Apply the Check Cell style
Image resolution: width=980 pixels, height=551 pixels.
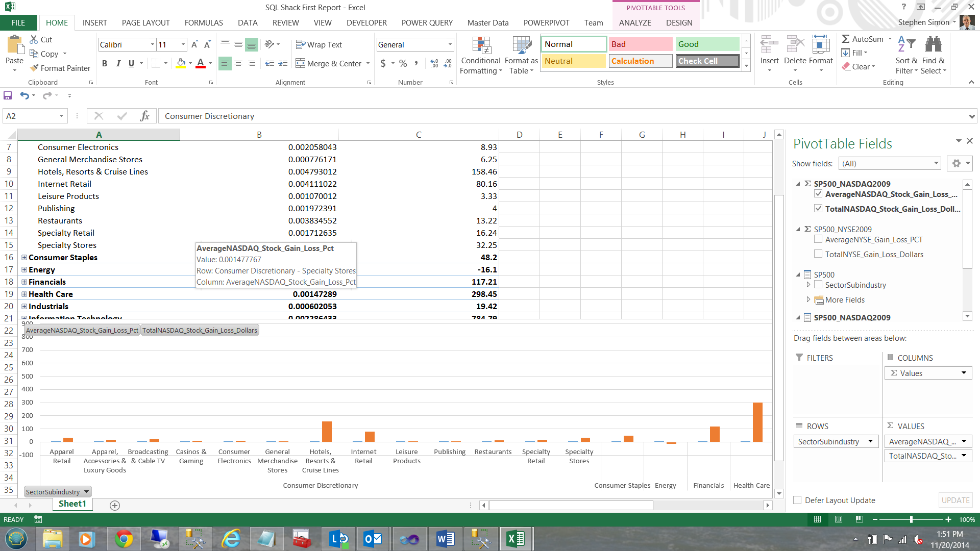(x=707, y=61)
